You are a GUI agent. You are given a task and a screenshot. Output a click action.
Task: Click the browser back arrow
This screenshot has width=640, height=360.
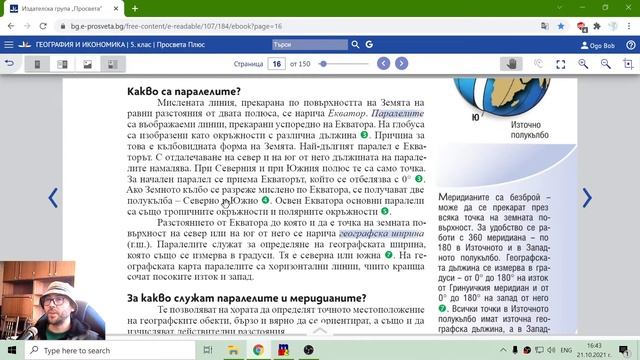pyautogui.click(x=11, y=26)
